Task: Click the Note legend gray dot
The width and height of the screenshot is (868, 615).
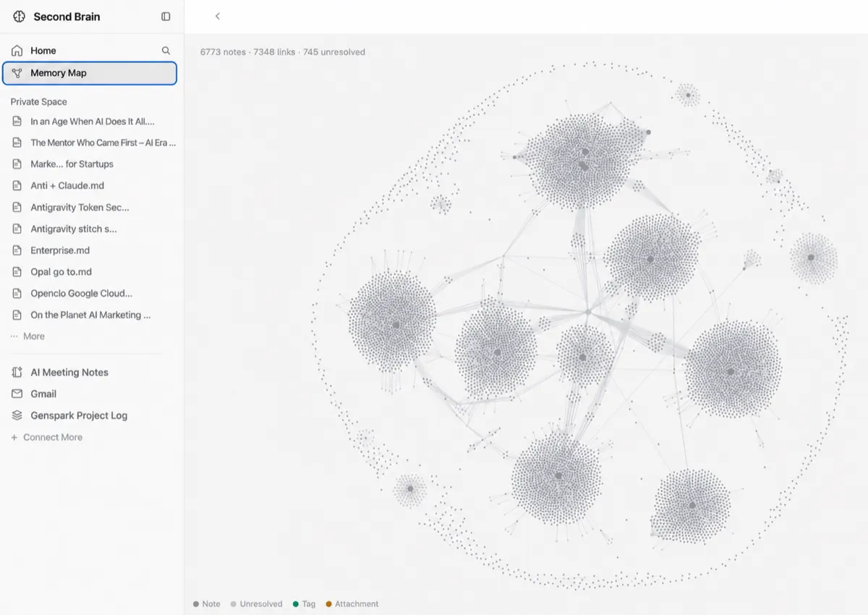Action: pos(196,604)
